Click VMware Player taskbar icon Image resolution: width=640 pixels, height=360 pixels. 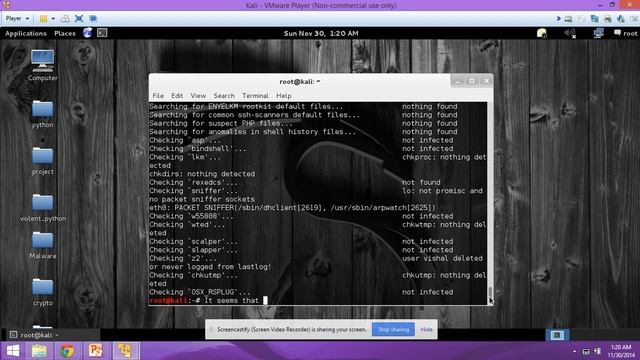124,351
